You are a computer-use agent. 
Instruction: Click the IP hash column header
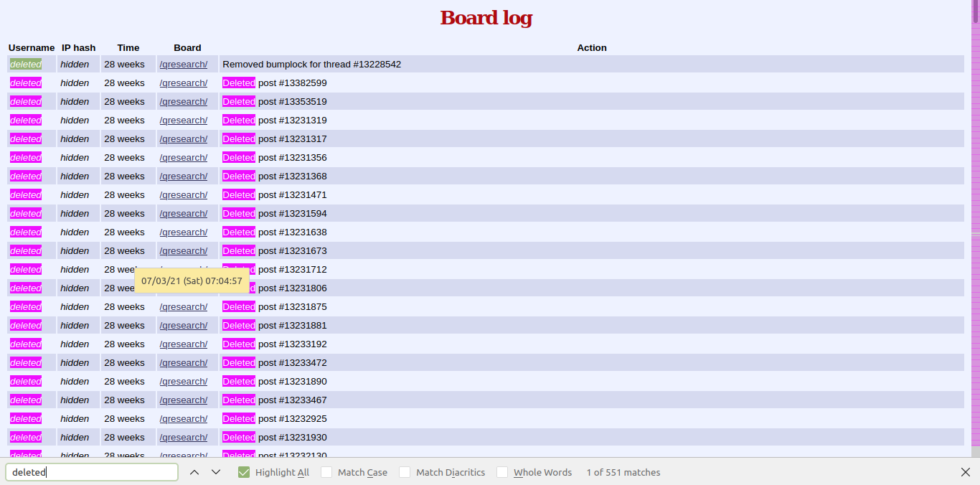79,48
